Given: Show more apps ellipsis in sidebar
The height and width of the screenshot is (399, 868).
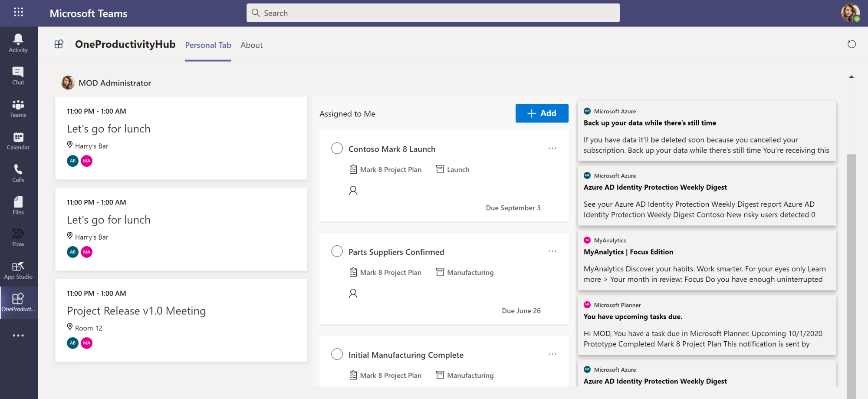Looking at the screenshot, I should coord(18,336).
